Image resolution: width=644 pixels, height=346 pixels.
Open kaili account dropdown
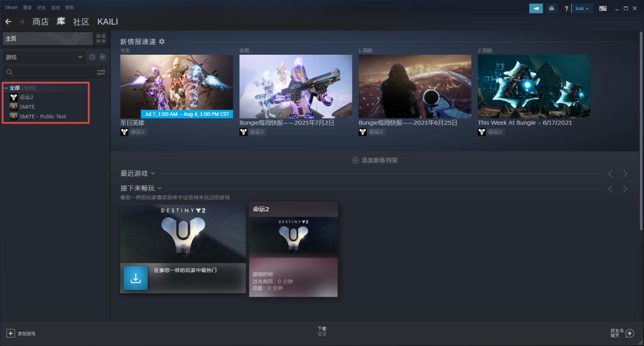click(x=582, y=9)
